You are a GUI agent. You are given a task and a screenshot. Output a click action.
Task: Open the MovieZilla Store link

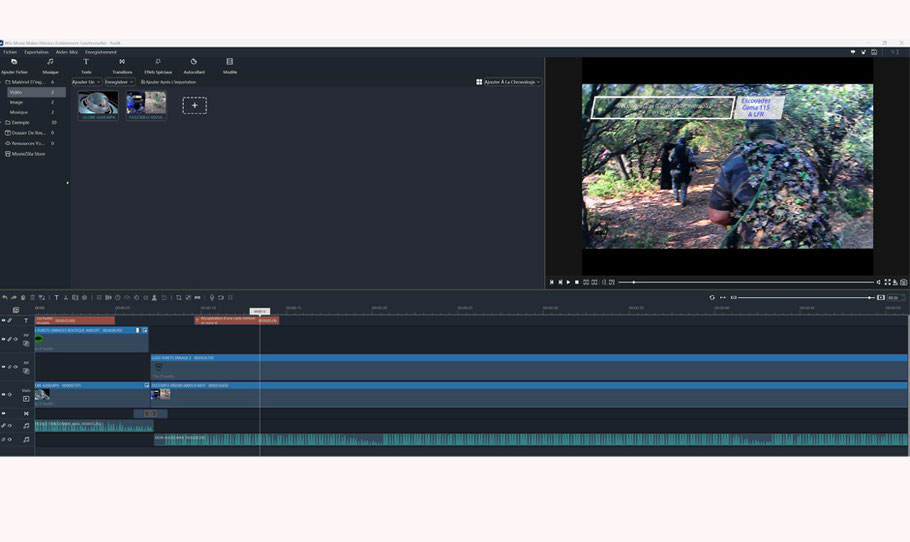(25, 154)
